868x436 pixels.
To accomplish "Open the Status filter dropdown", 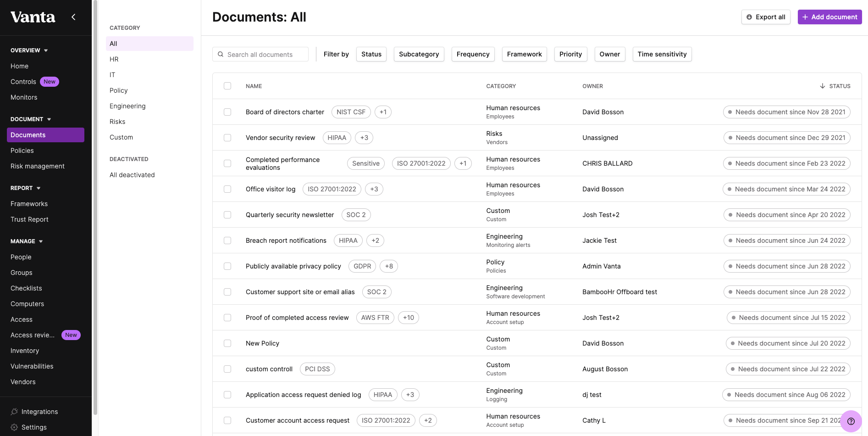I will pos(371,54).
